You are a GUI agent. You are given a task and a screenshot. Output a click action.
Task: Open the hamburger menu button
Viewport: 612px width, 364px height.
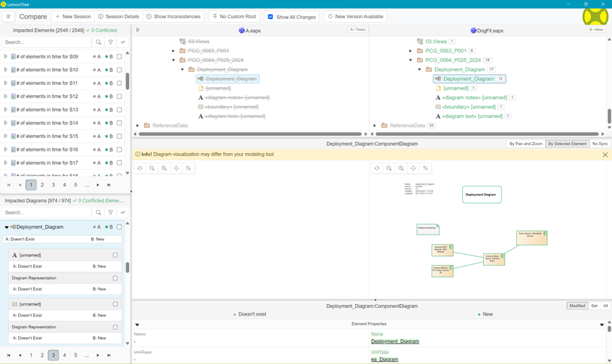8,17
